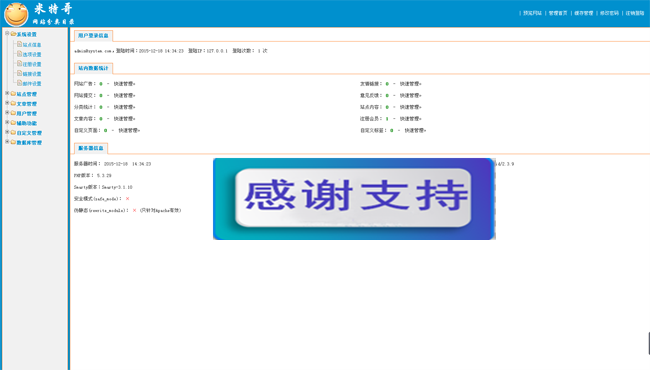
Task: Click 快速管理 link for 注册会员
Action: (410, 118)
